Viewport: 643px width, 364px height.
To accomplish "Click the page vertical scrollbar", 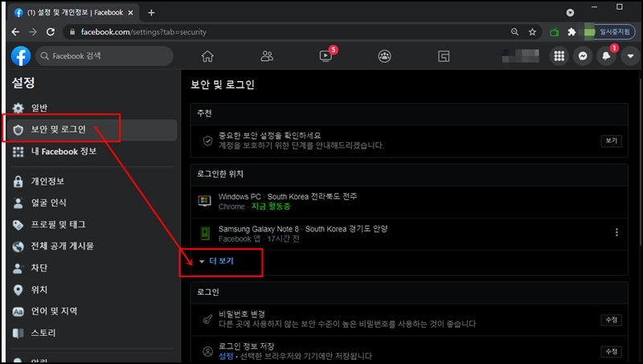I will coord(640,164).
